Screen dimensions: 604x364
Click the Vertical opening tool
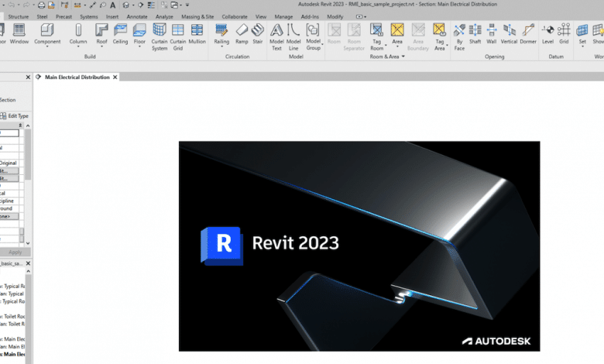coord(509,34)
